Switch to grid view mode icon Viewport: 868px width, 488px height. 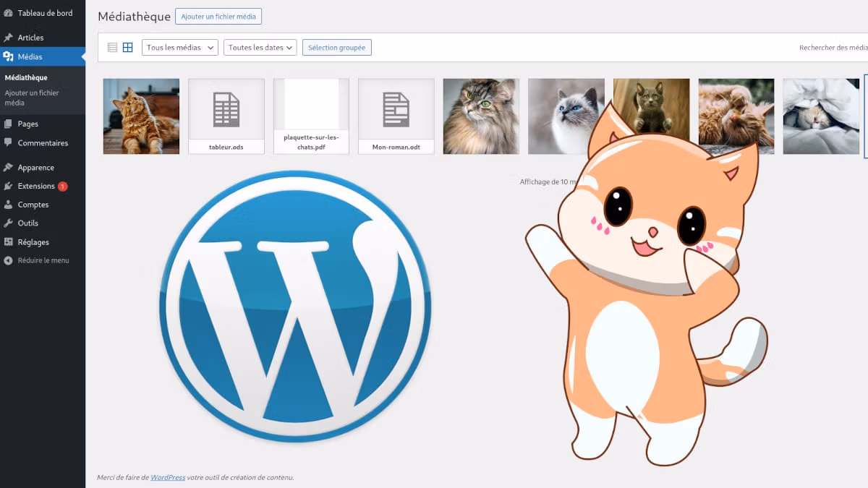click(x=128, y=48)
